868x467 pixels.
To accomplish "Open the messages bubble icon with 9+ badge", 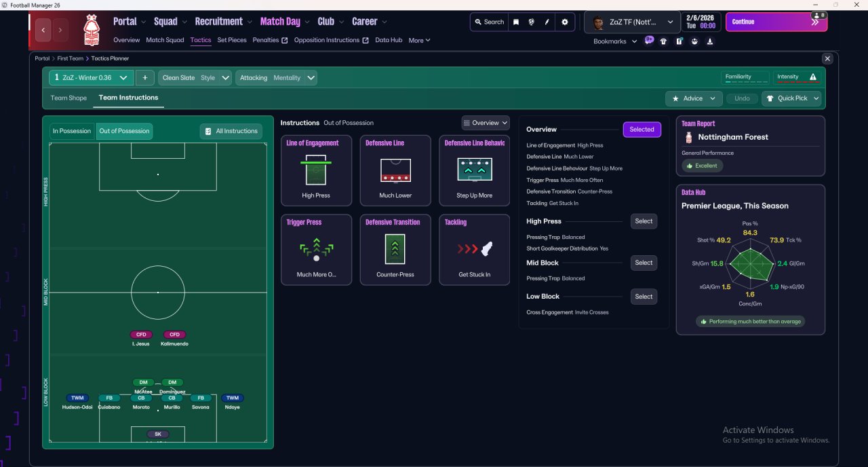I will pos(649,41).
